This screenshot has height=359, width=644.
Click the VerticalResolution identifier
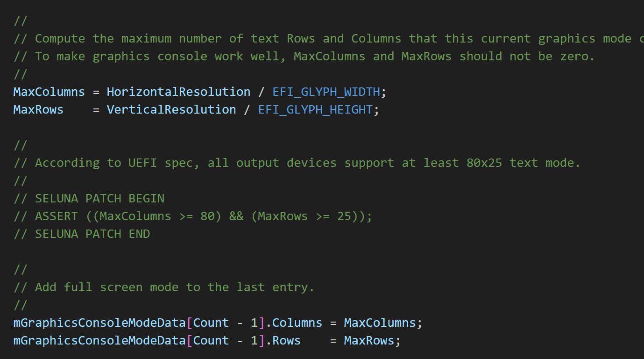click(x=171, y=109)
